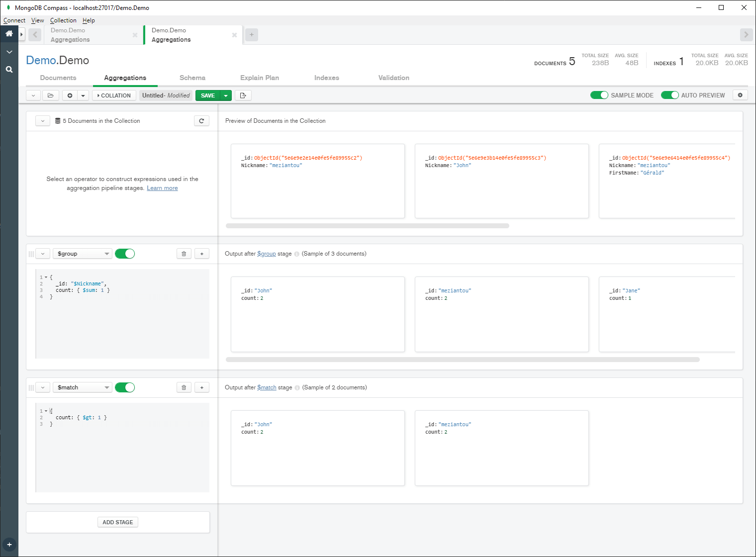Click the $group output horizontal scrollbar
Screen dimensions: 756x557
click(463, 360)
